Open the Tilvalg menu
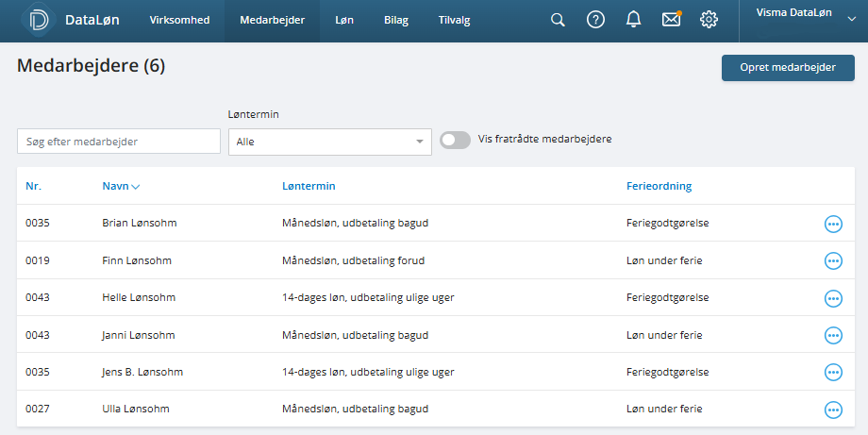Image resolution: width=868 pixels, height=435 pixels. tap(455, 21)
